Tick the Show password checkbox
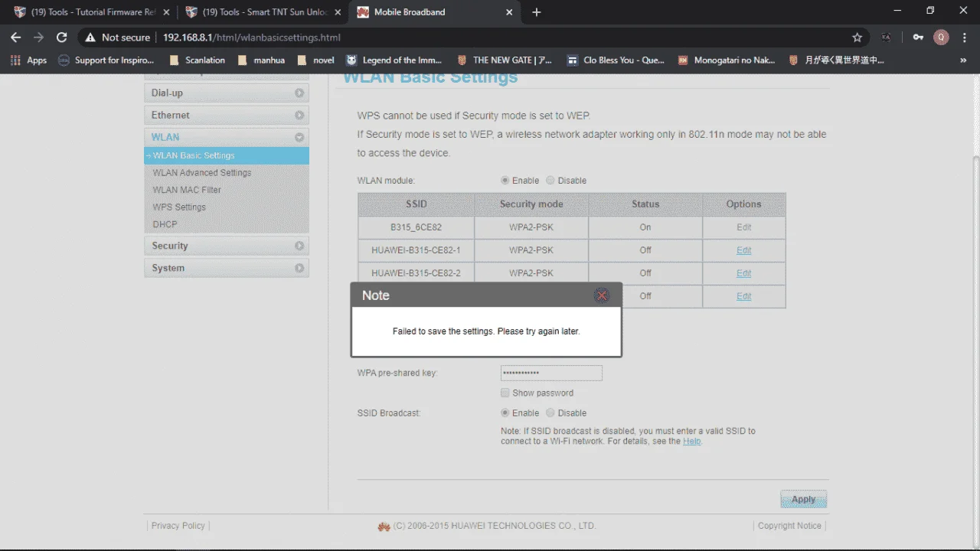 pyautogui.click(x=505, y=393)
